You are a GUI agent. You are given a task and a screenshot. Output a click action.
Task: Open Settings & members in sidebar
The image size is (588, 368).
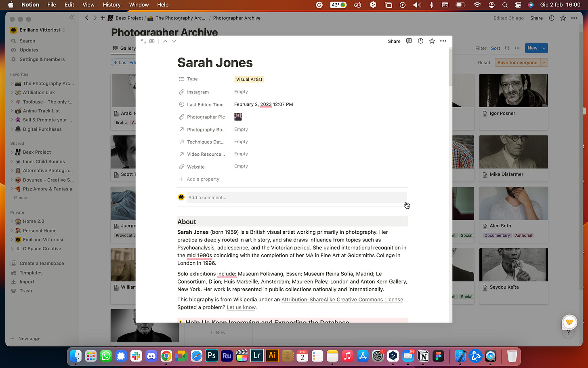(x=42, y=59)
